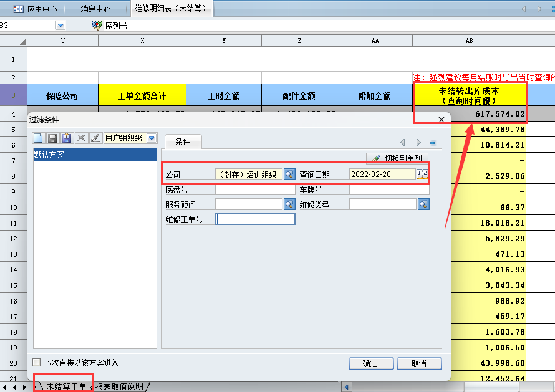The width and height of the screenshot is (555, 392).
Task: Click the 切换到单列 button
Action: pyautogui.click(x=397, y=158)
